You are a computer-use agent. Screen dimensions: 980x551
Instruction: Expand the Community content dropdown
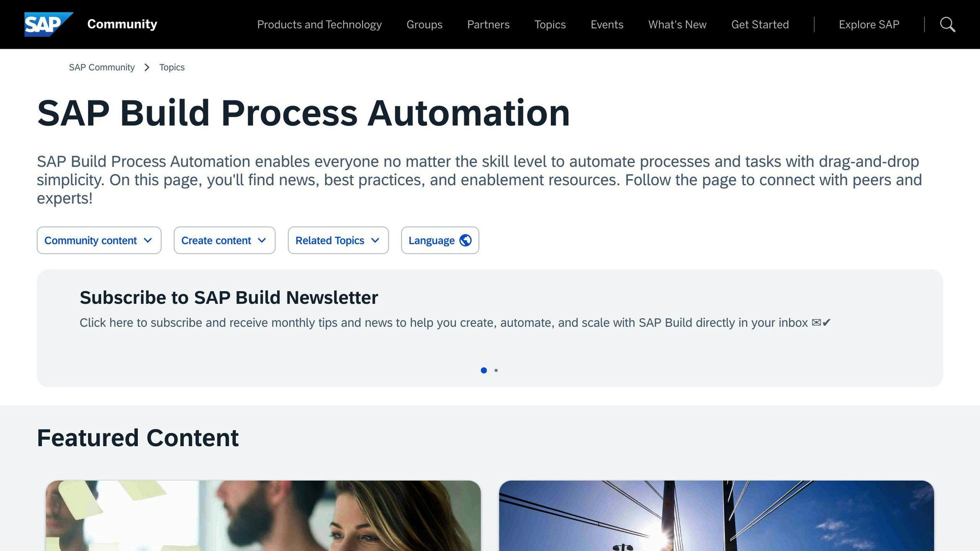point(99,240)
